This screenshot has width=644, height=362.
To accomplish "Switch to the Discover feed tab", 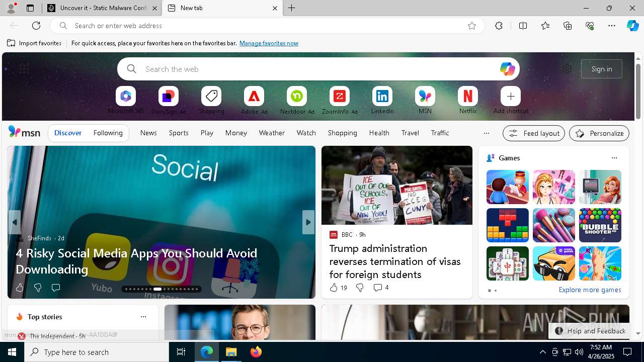I will [x=68, y=133].
